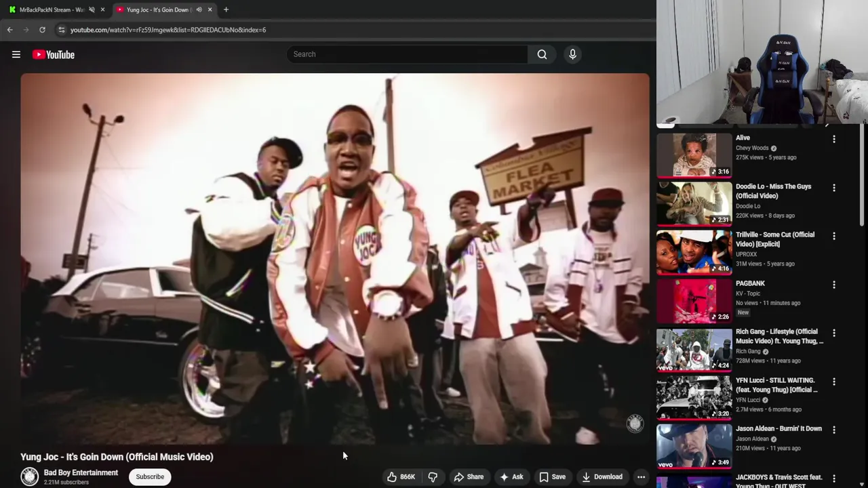Close the MrBackPackN Stream tab
This screenshot has width=868, height=488.
click(x=102, y=9)
